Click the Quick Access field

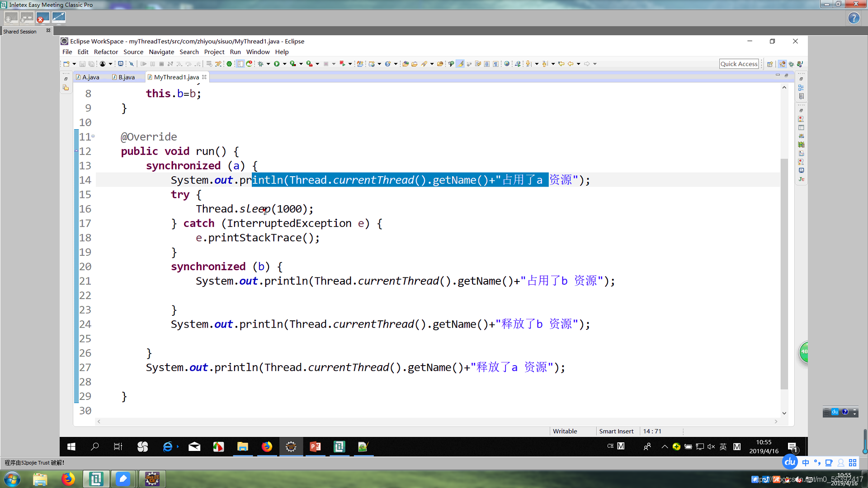[x=739, y=64]
